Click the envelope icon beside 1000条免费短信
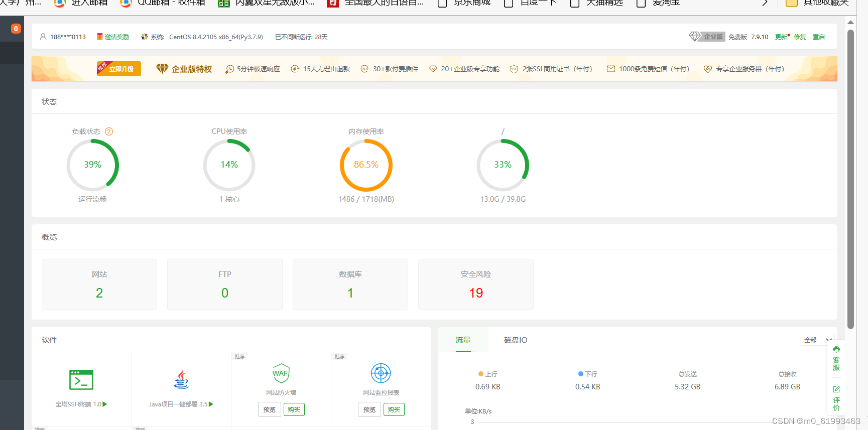This screenshot has width=868, height=430. tap(611, 69)
